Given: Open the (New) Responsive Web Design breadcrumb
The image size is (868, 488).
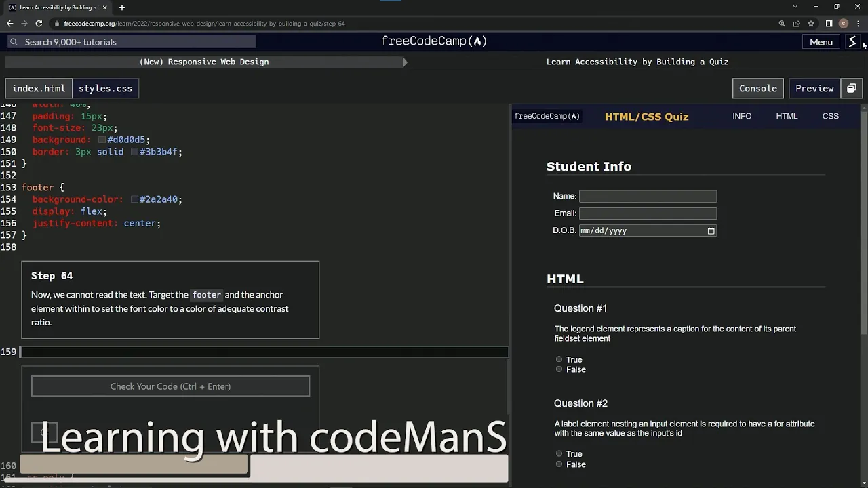Looking at the screenshot, I should [x=204, y=62].
